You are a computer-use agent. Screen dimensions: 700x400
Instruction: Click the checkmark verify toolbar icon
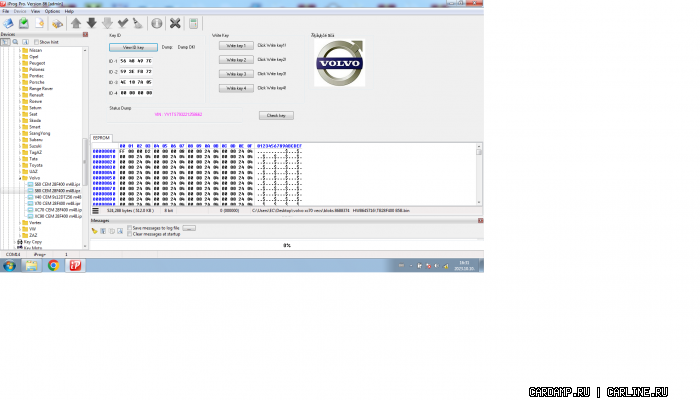tap(123, 23)
